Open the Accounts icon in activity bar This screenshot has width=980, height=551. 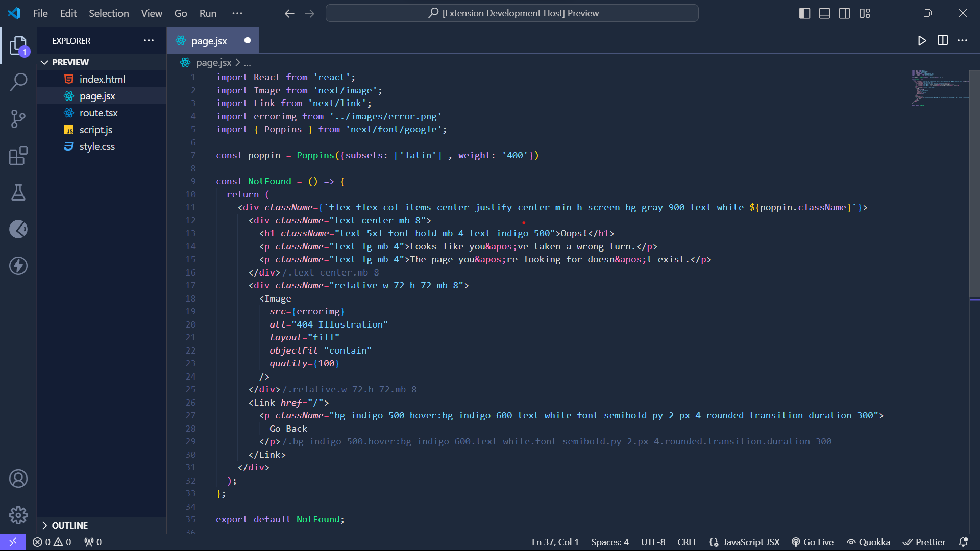18,479
